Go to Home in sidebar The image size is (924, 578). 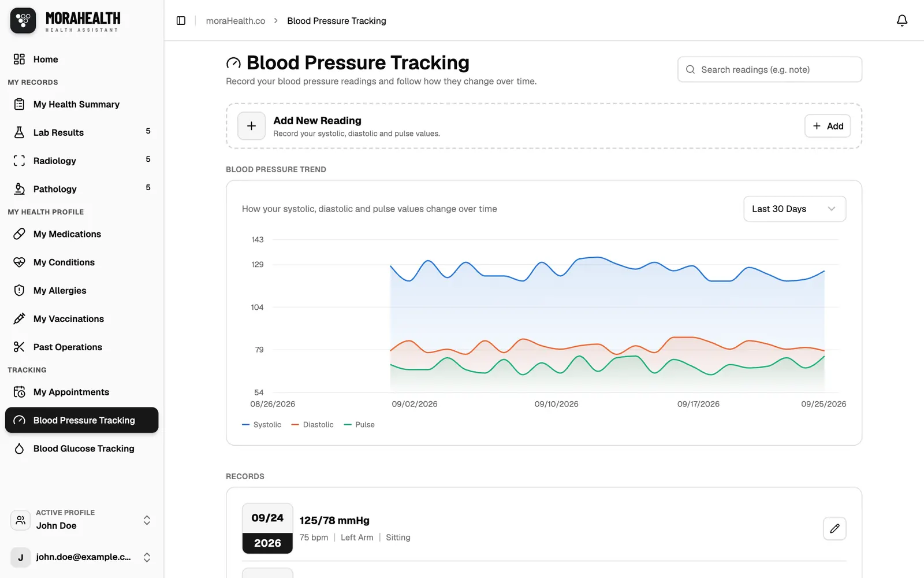click(81, 59)
